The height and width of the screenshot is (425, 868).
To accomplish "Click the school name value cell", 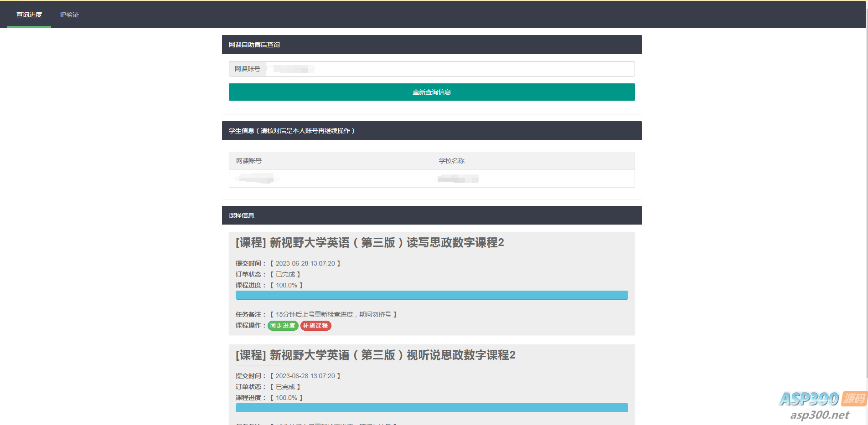I will click(533, 179).
